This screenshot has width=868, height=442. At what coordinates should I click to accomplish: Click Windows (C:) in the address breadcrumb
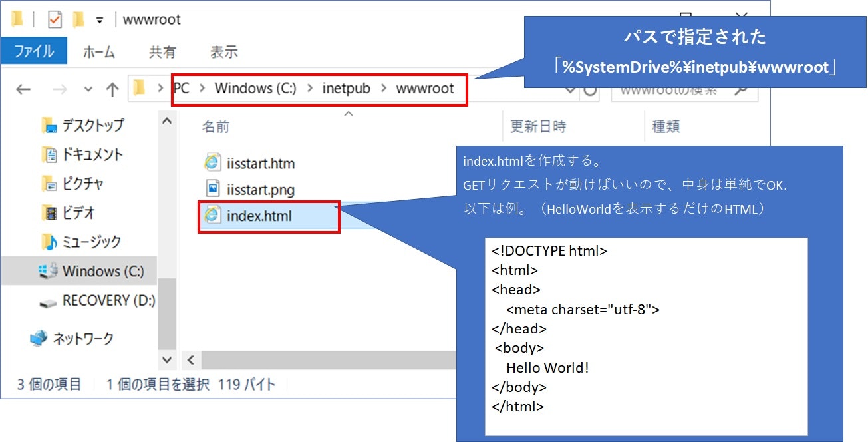click(255, 88)
